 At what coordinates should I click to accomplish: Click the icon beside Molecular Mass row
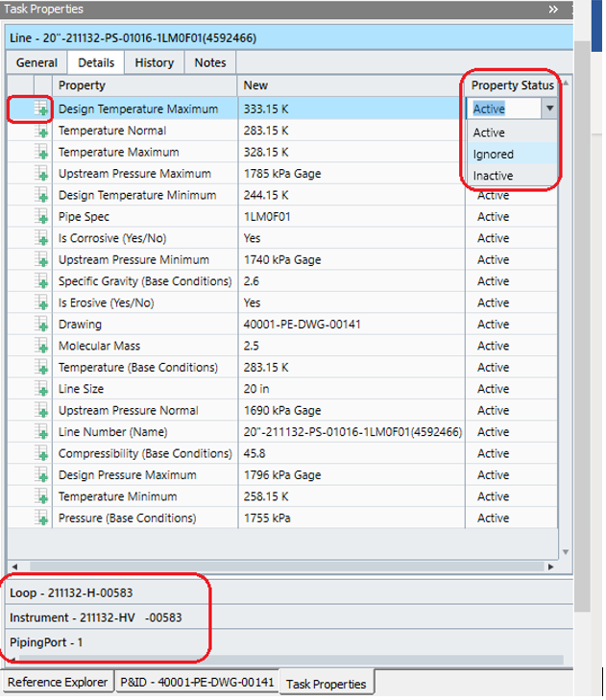(x=41, y=346)
